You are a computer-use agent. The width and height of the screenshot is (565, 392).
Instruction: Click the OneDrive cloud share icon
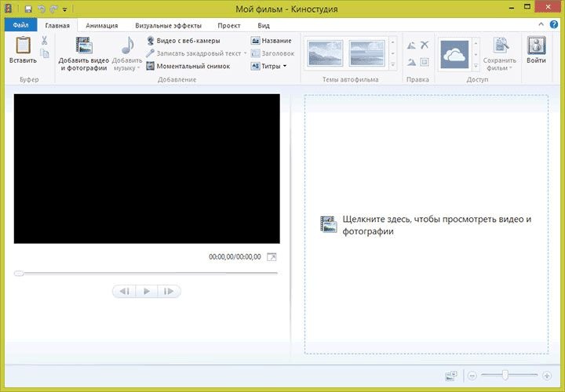[454, 53]
